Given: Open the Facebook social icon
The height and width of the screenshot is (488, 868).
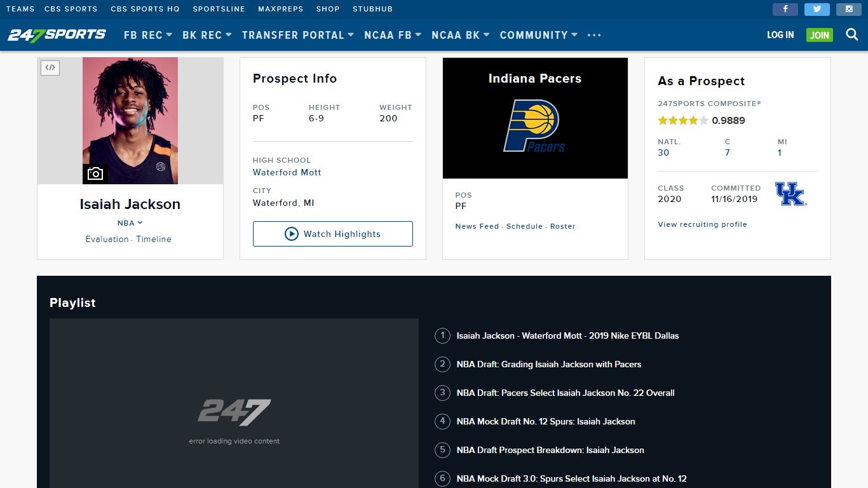Looking at the screenshot, I should [785, 9].
